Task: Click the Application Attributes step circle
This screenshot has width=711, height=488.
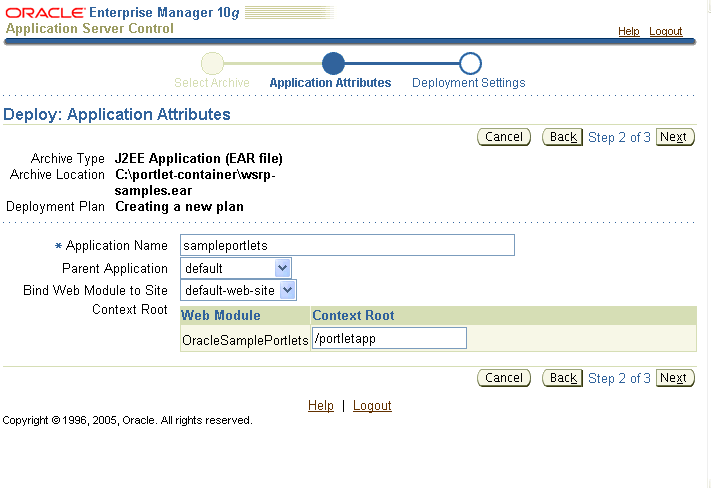Action: [333, 63]
